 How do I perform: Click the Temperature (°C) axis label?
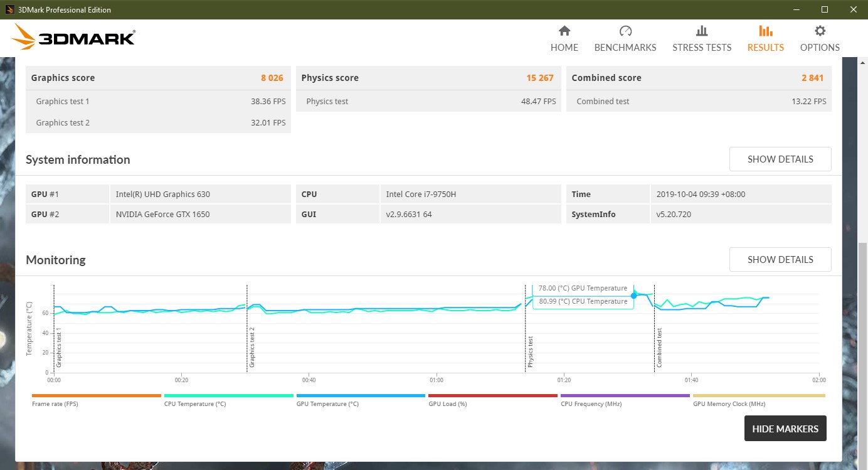pos(29,329)
